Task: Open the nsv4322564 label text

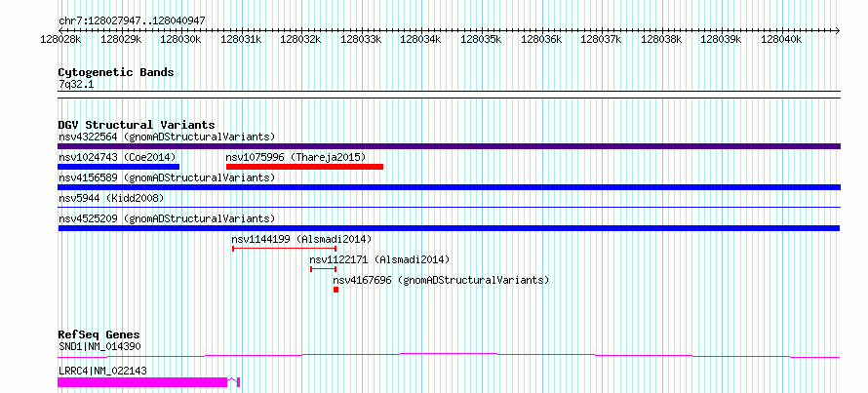Action: click(167, 137)
